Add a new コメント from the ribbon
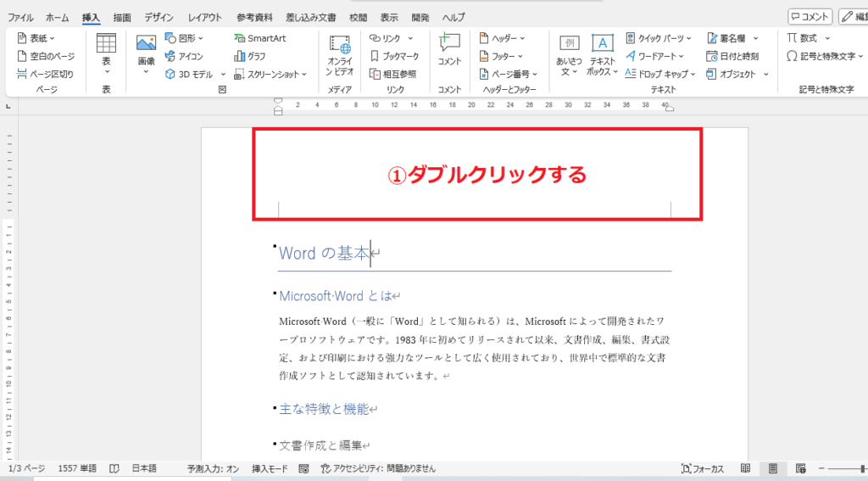Screen dimensions: 868x481 [x=449, y=50]
